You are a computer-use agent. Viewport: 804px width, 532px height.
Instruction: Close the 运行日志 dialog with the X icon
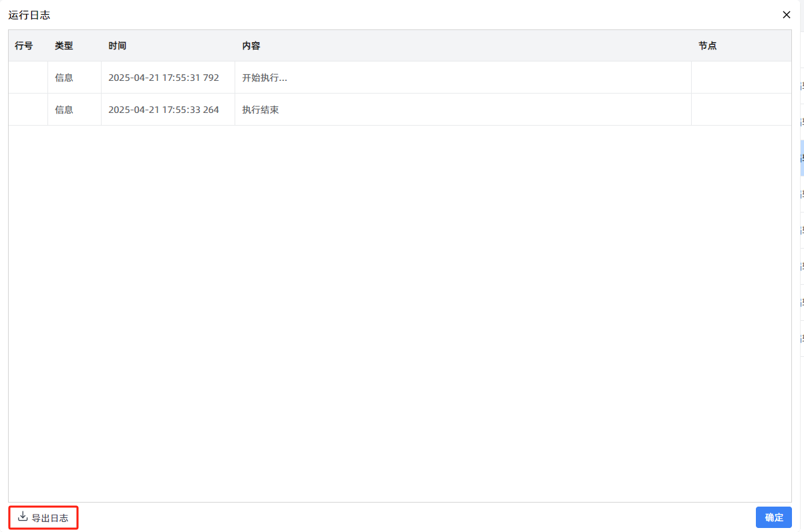tap(787, 14)
